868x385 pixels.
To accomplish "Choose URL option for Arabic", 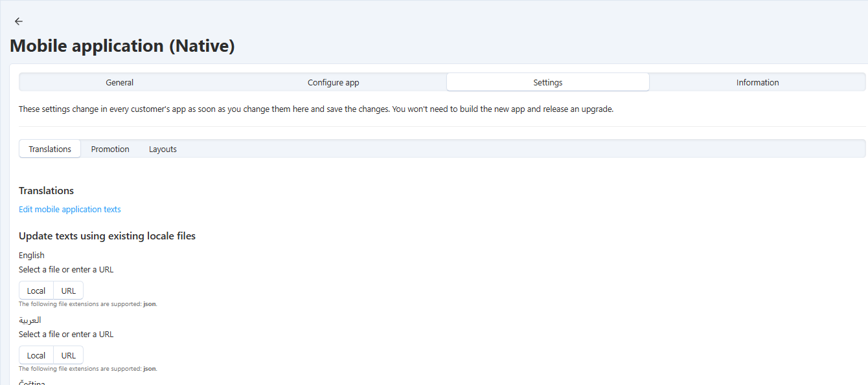I will pyautogui.click(x=69, y=355).
